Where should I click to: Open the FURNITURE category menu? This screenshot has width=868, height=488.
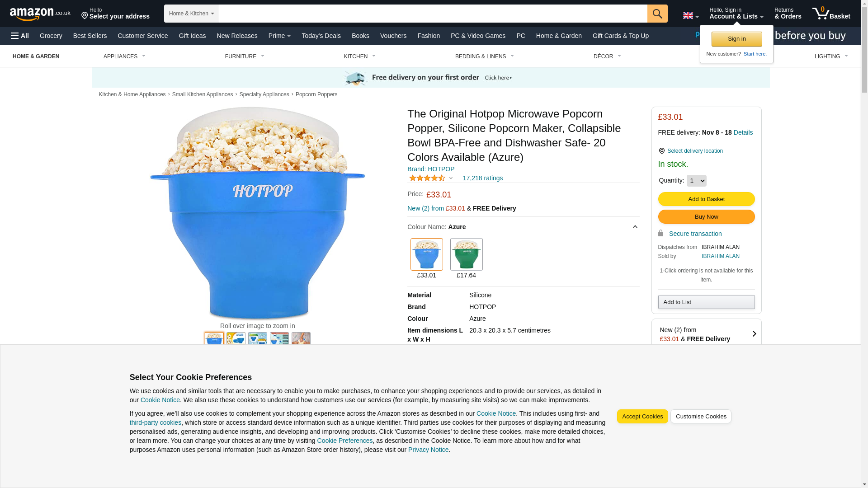pos(245,56)
